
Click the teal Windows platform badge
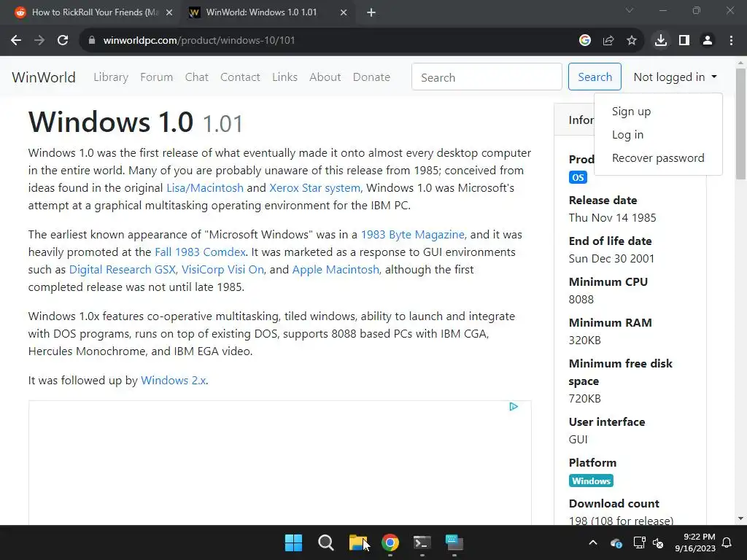[591, 481]
